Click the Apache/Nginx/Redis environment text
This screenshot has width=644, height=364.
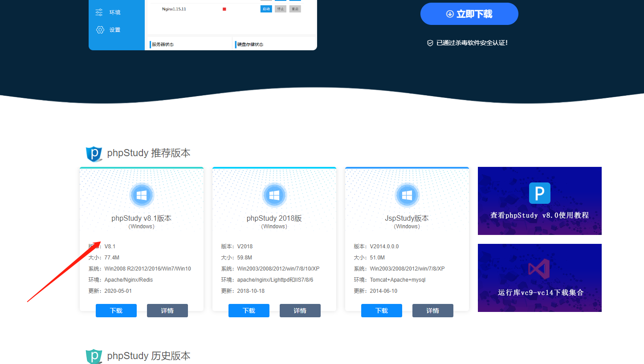[129, 280]
